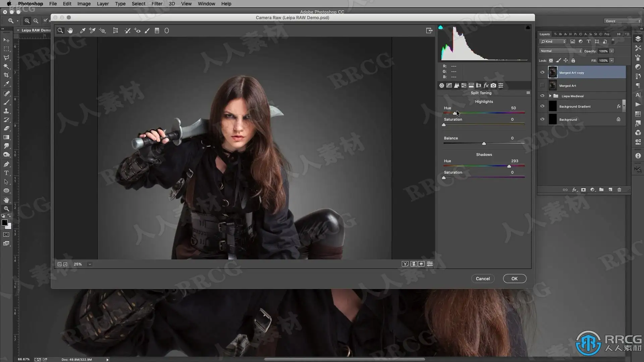Choose the Radial Filter tool
The image size is (644, 362).
click(167, 31)
